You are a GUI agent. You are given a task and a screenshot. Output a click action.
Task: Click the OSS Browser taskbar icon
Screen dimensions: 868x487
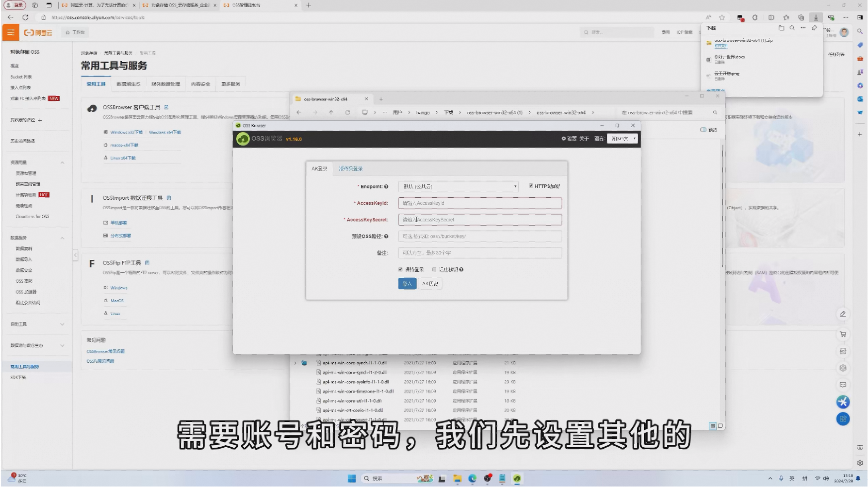pyautogui.click(x=517, y=479)
